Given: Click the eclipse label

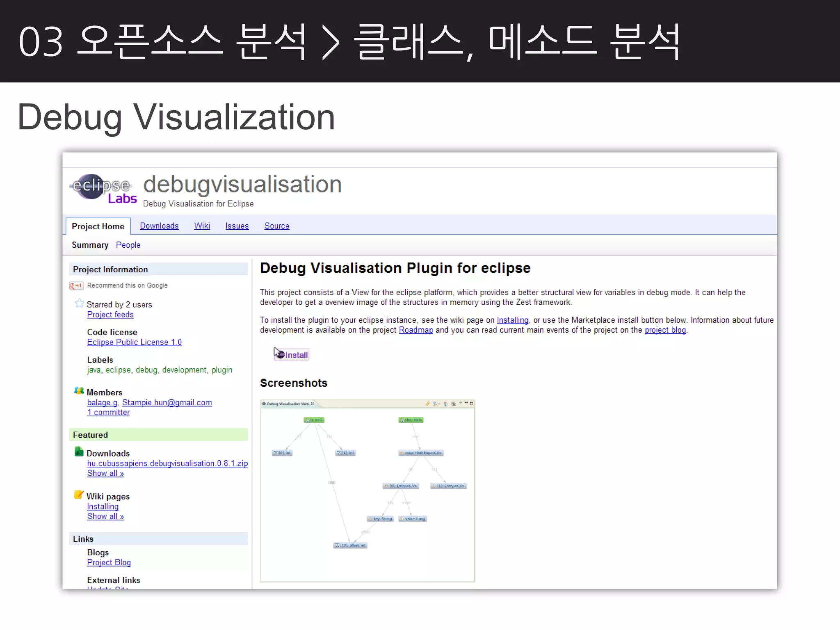Looking at the screenshot, I should click(x=118, y=370).
